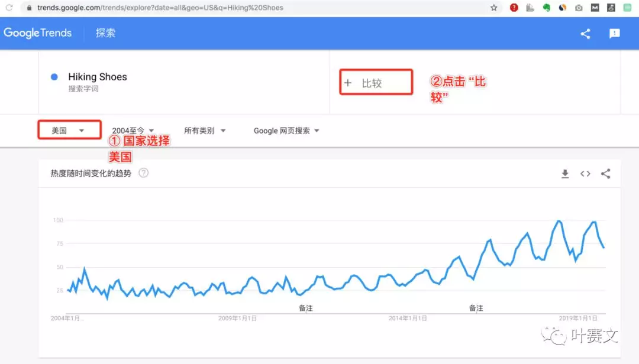Open the Evernote extension icon
The image size is (639, 364).
pyautogui.click(x=546, y=8)
